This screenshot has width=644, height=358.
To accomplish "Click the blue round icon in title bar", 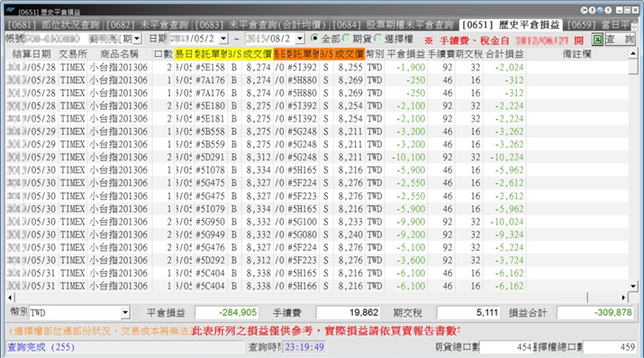I will point(600,10).
